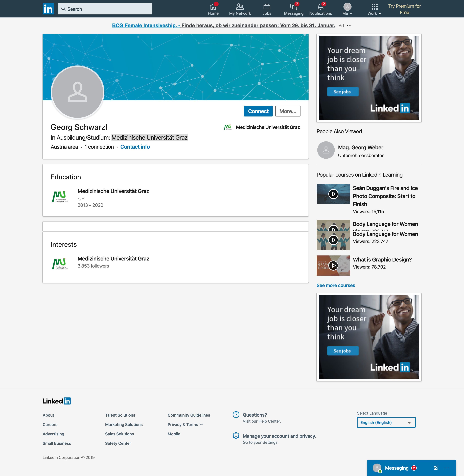Viewport: 464px width, 476px height.
Task: Open the About footer link
Action: point(48,415)
